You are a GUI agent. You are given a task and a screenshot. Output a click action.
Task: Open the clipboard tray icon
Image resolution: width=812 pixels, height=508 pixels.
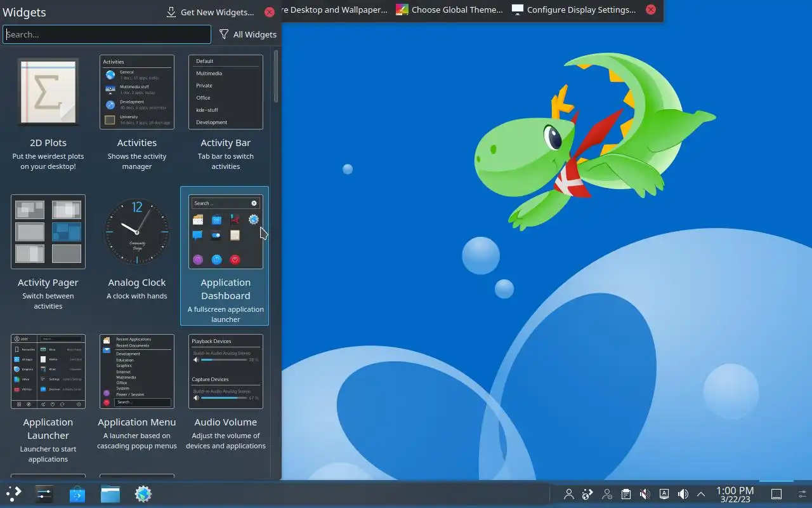[x=626, y=494]
